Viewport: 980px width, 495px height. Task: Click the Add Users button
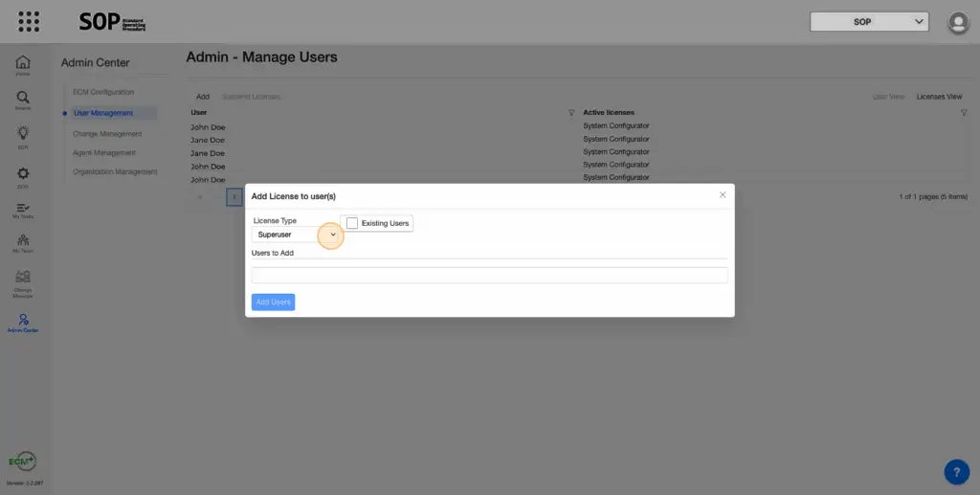click(273, 303)
